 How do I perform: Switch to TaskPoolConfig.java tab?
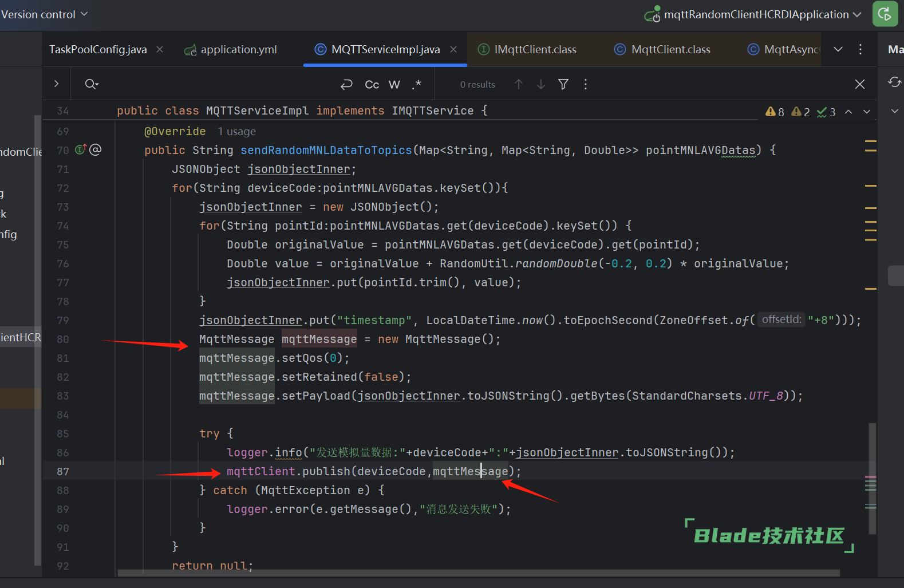98,50
